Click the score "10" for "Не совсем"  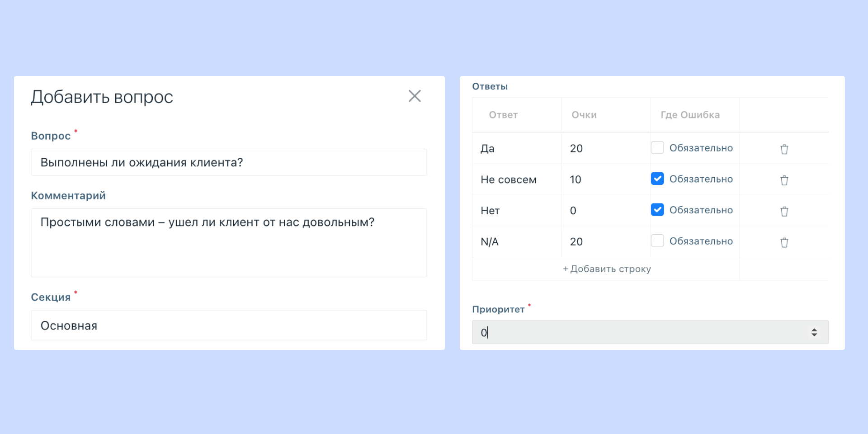click(575, 179)
